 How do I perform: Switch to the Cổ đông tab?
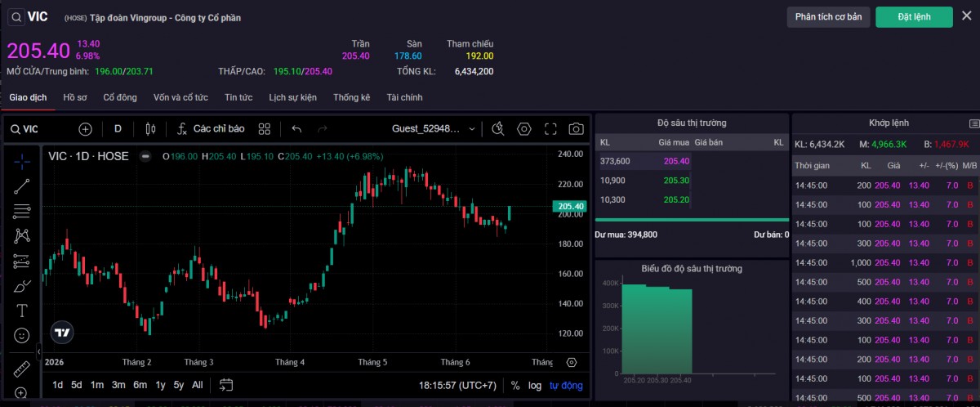pos(120,97)
